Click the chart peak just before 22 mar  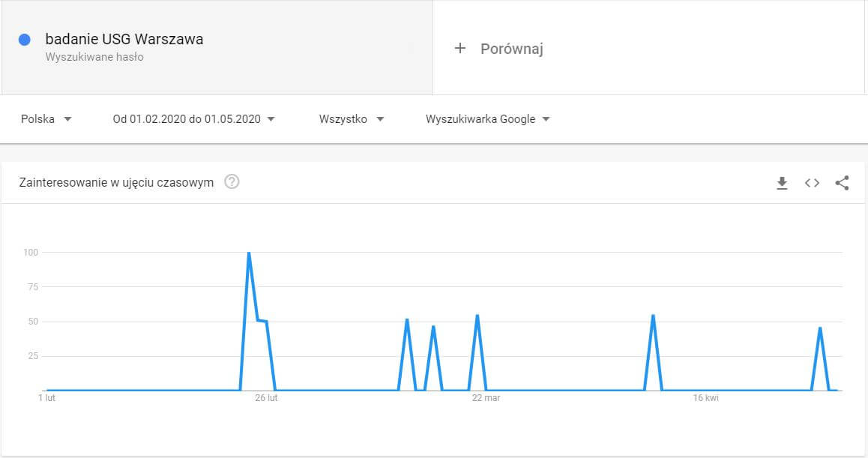point(477,316)
